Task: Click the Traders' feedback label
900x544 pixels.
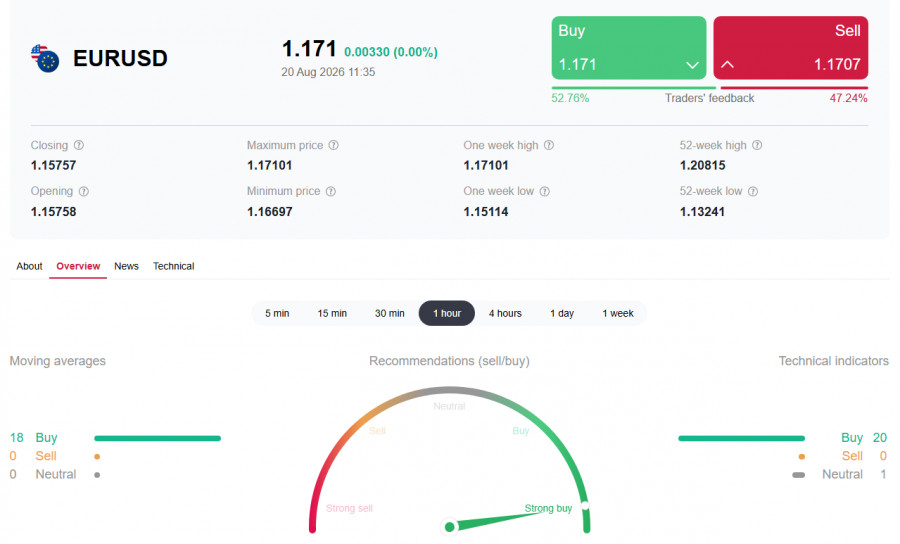Action: (709, 98)
